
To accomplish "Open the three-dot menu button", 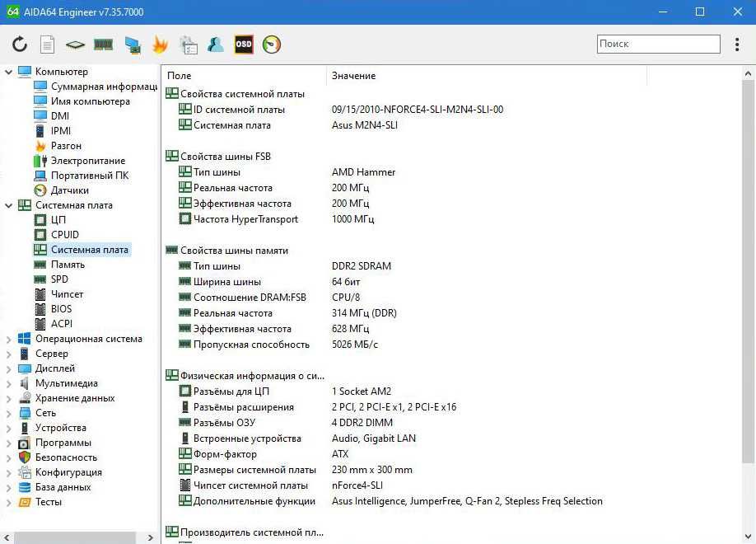I will [x=737, y=45].
